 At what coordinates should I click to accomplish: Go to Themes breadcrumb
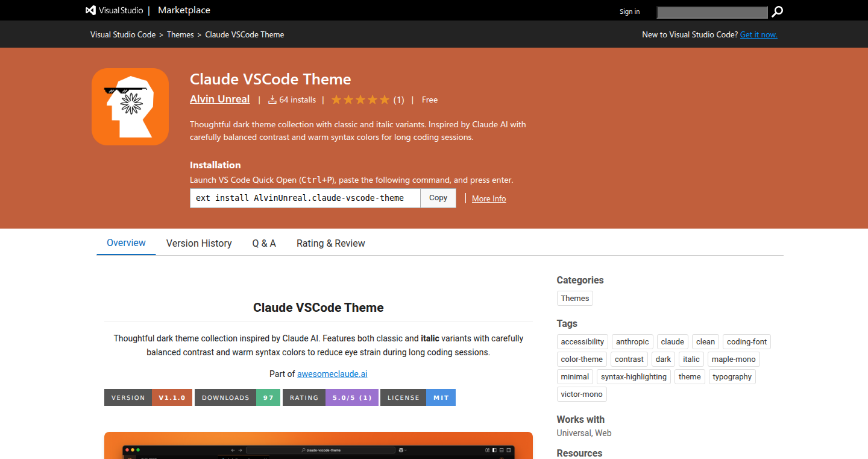(180, 34)
